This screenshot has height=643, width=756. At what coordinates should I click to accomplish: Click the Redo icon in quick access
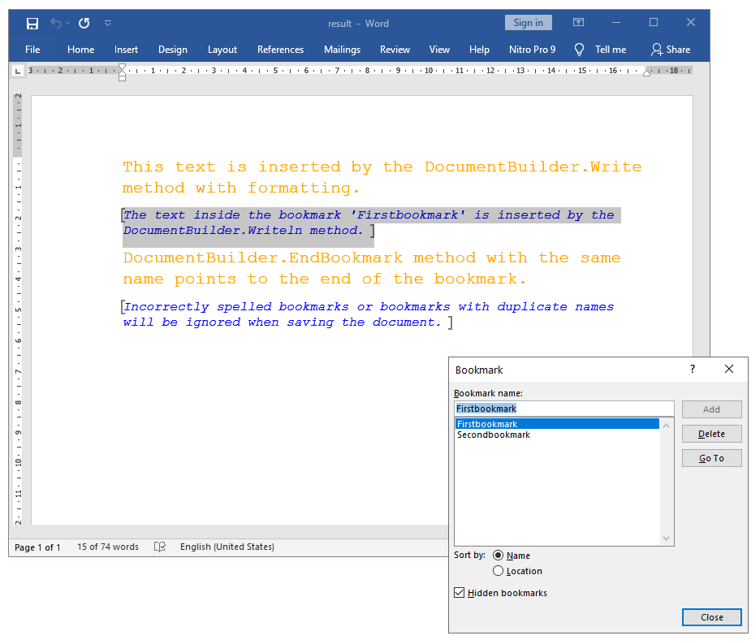(x=84, y=23)
